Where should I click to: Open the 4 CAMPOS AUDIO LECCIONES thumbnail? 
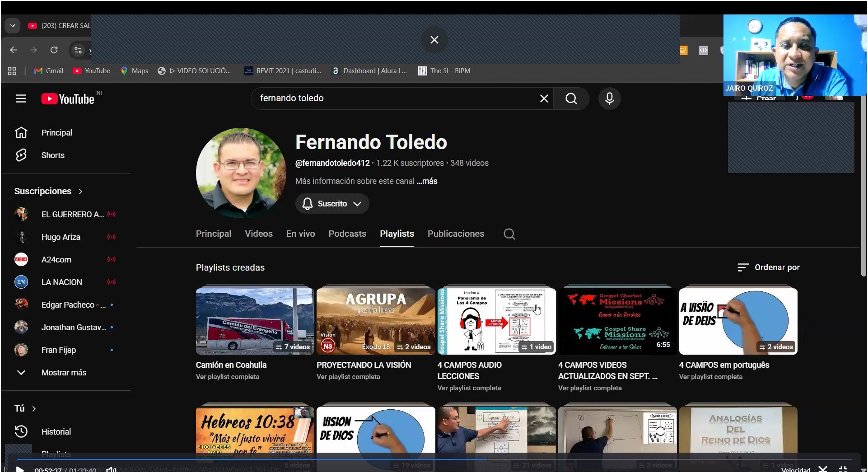[496, 321]
